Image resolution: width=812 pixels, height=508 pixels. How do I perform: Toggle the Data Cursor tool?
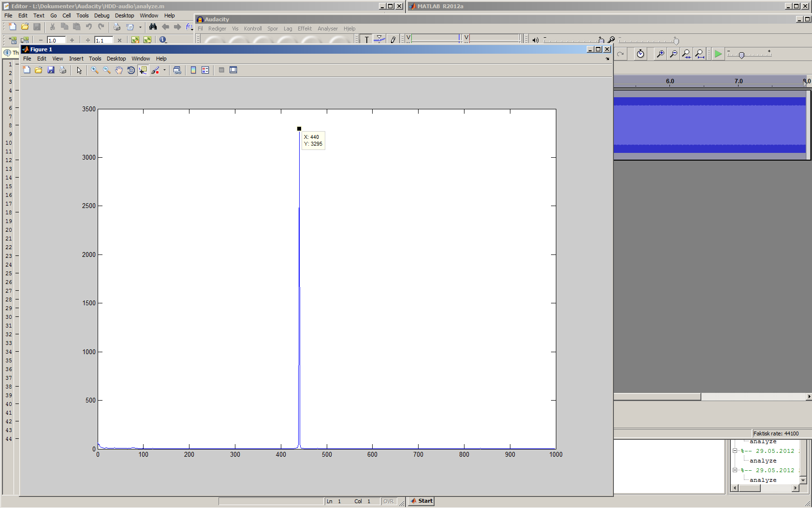143,70
